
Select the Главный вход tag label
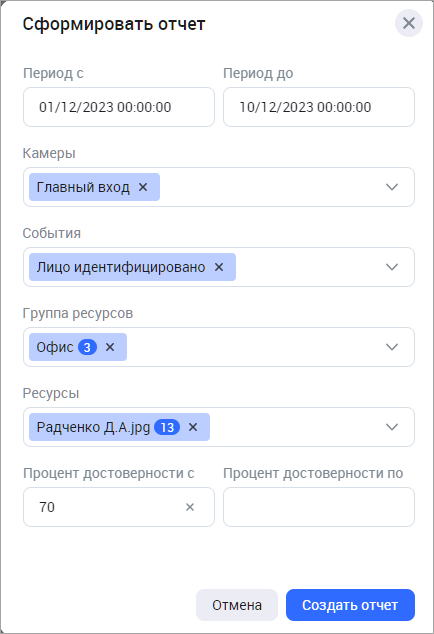click(x=83, y=187)
